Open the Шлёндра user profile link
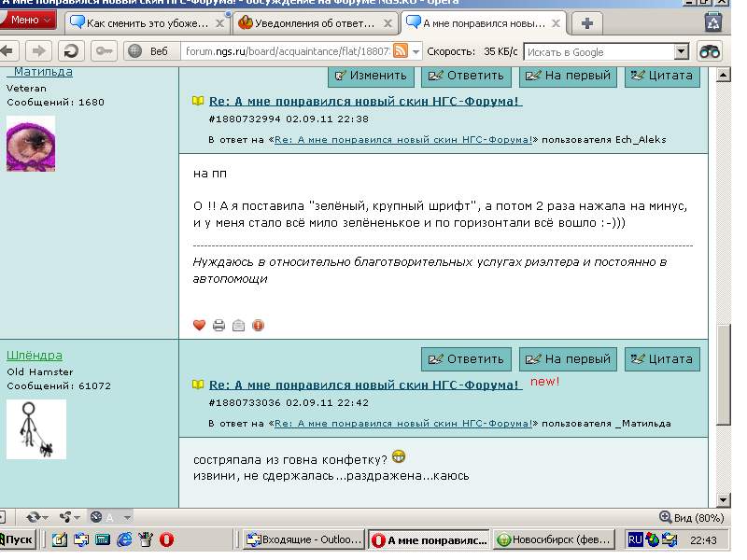This screenshot has width=747, height=560. click(35, 356)
